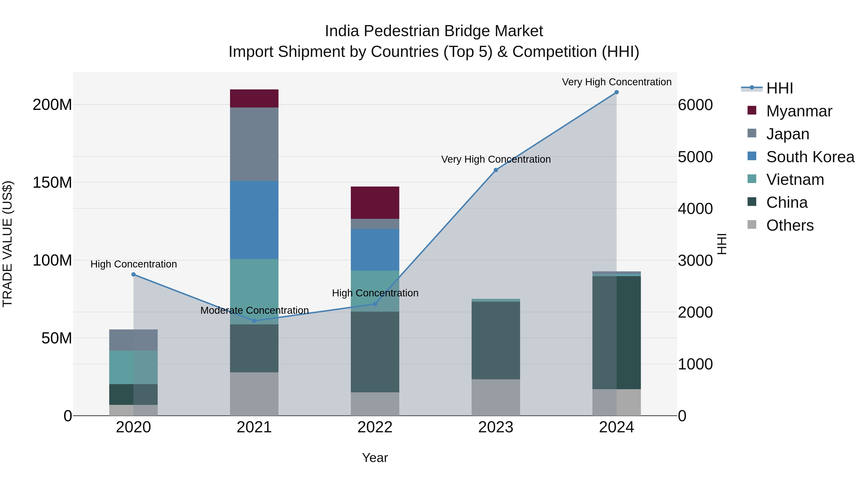Image resolution: width=868 pixels, height=488 pixels.
Task: Select the China segment of 2020 bar
Action: click(x=133, y=394)
